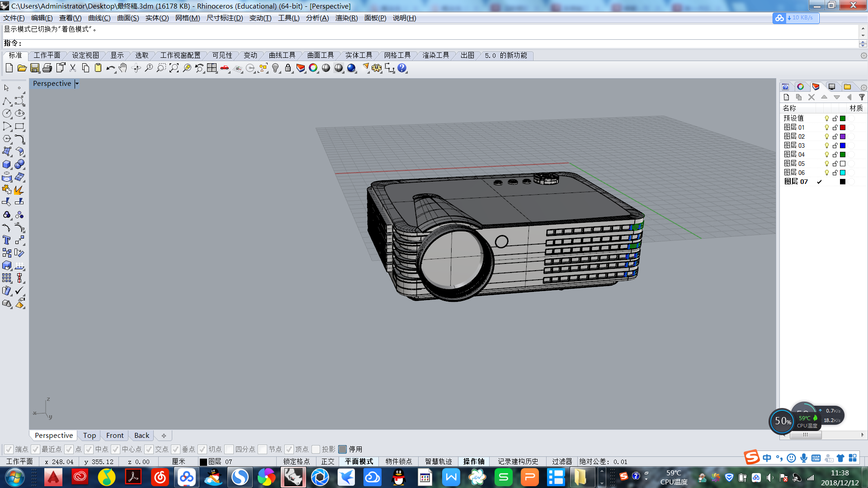Enable the 四分点 osnap checkbox
The height and width of the screenshot is (488, 868).
click(229, 449)
